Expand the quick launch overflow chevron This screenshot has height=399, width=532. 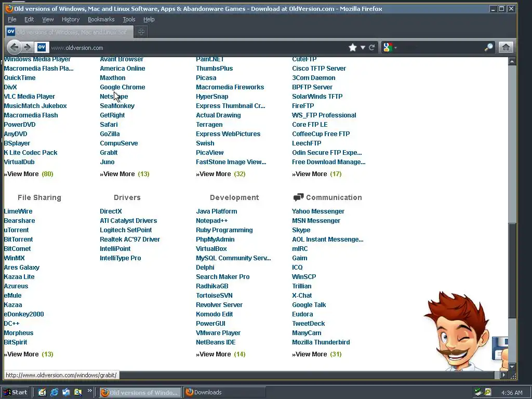coord(89,391)
